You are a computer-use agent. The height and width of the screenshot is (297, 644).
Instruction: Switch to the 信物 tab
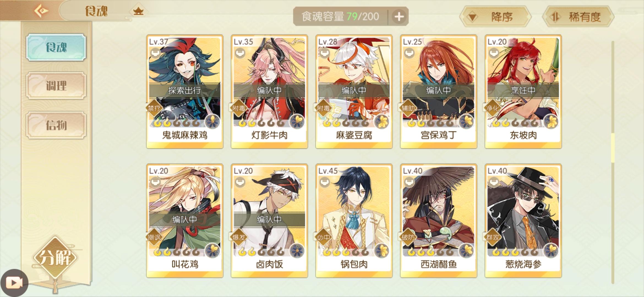click(56, 125)
